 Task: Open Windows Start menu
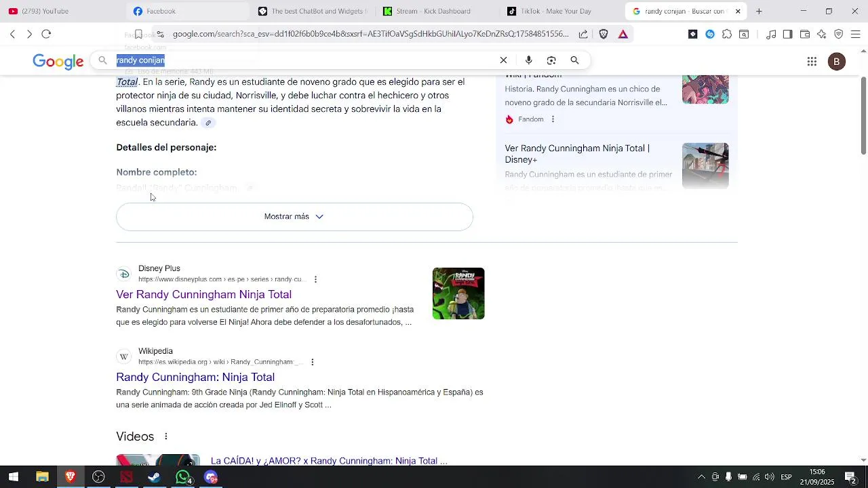[14, 477]
